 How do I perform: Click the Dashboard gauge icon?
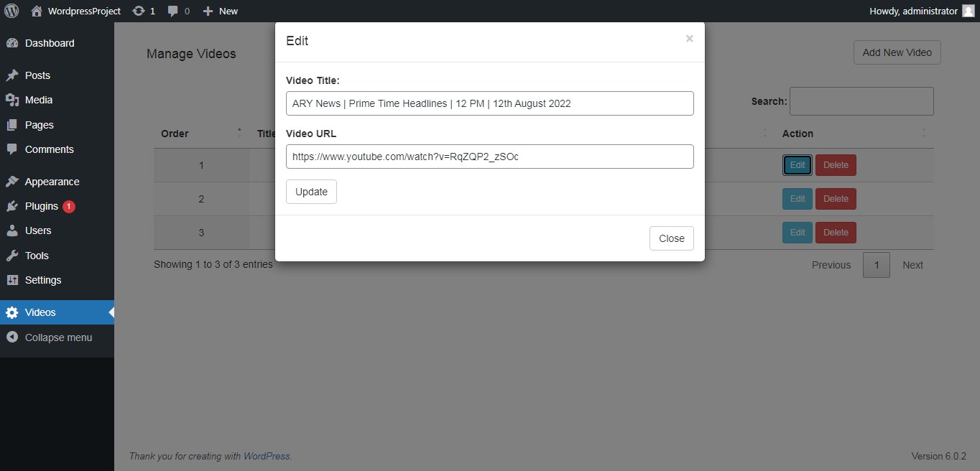click(x=12, y=43)
